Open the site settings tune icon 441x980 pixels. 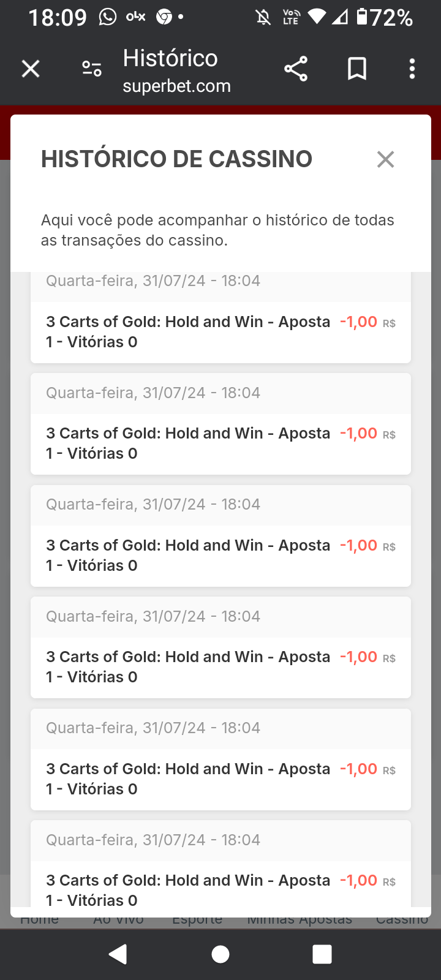click(x=92, y=69)
